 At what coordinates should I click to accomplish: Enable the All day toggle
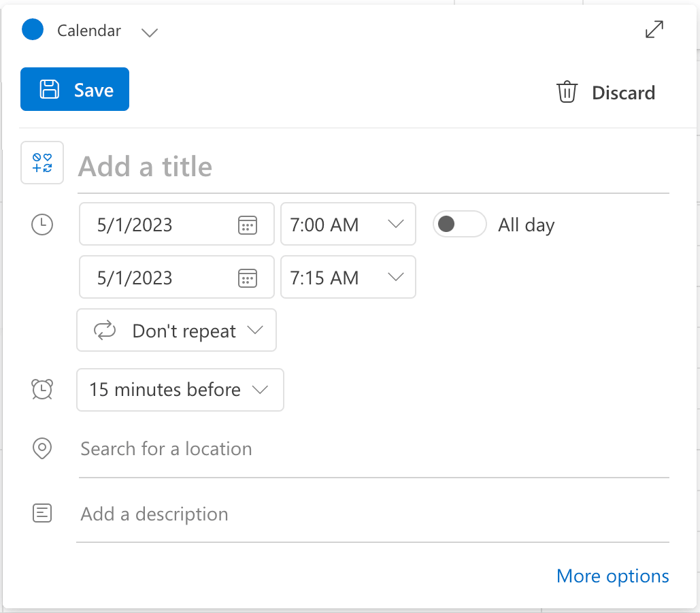[459, 224]
